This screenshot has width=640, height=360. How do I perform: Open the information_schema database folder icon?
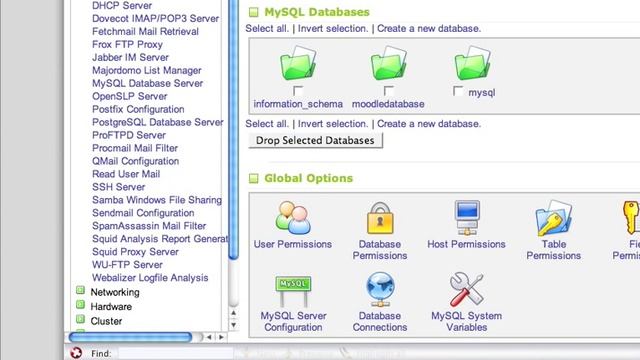pyautogui.click(x=298, y=63)
